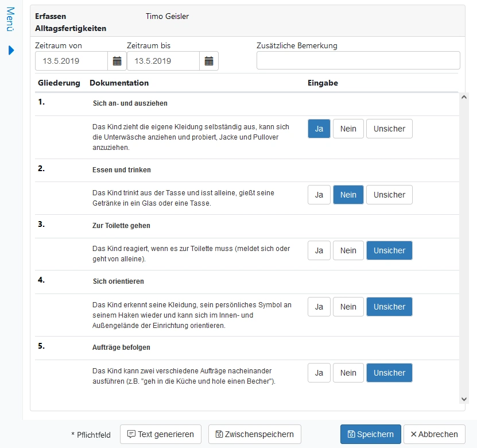The height and width of the screenshot is (448, 477).
Task: Click Zwischenspeichern to save draft
Action: pos(254,434)
